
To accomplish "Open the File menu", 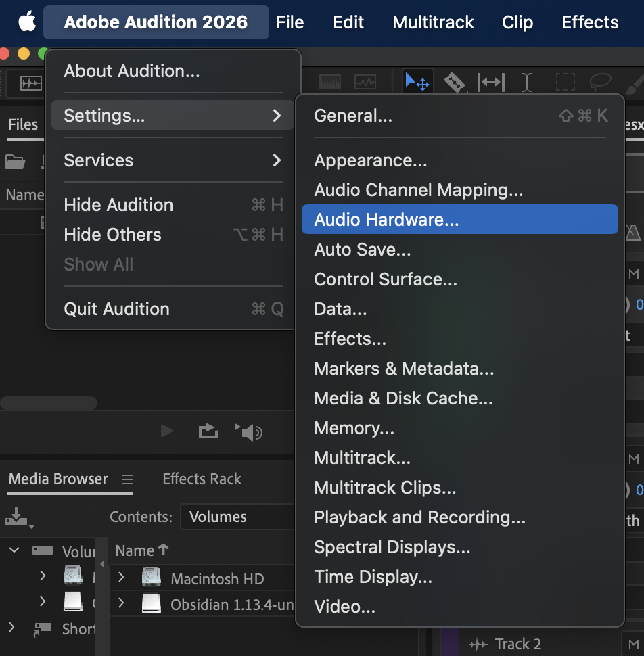I will (x=290, y=22).
